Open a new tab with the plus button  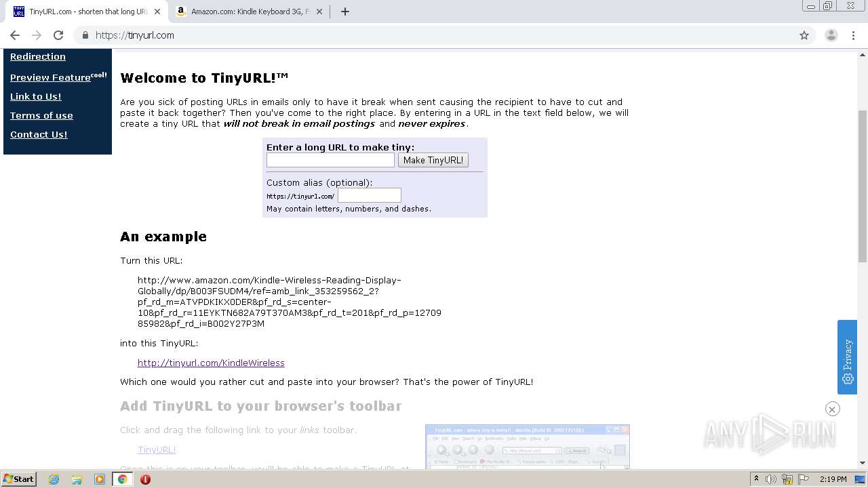click(345, 12)
